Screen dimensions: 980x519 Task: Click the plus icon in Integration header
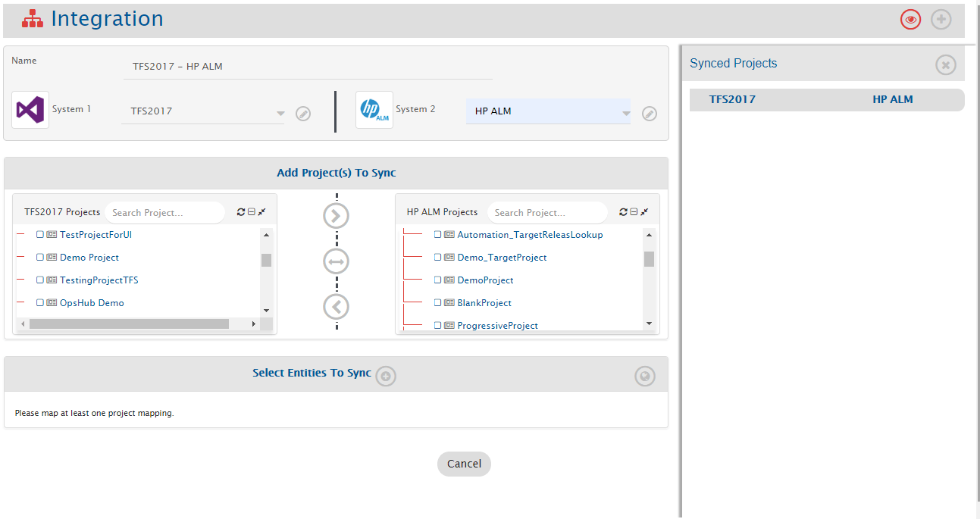click(941, 20)
